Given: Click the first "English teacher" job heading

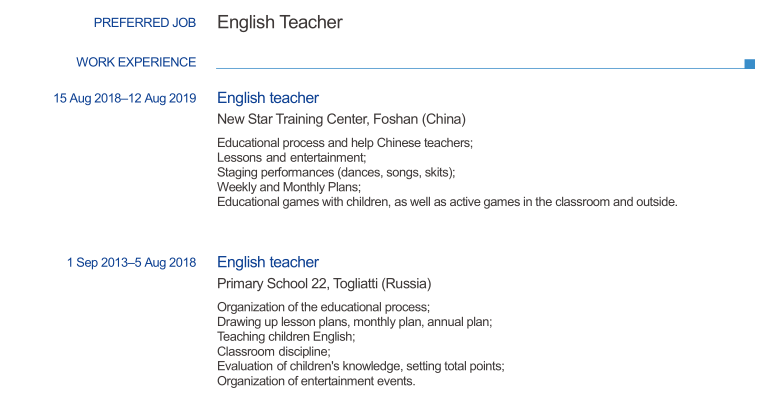Looking at the screenshot, I should 268,98.
